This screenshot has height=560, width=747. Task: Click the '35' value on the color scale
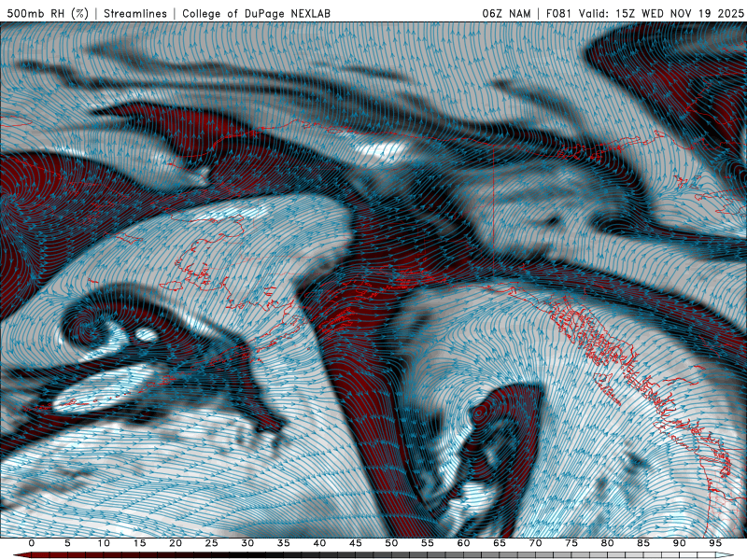284,543
